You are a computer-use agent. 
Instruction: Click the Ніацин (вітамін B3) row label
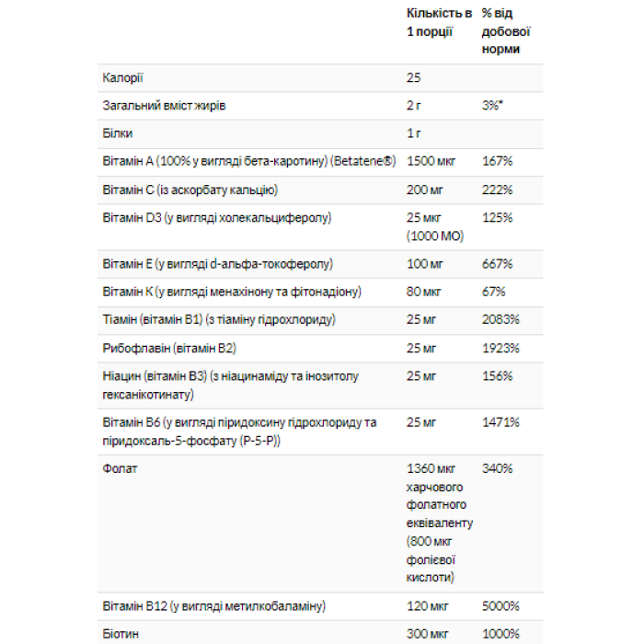pos(231,385)
